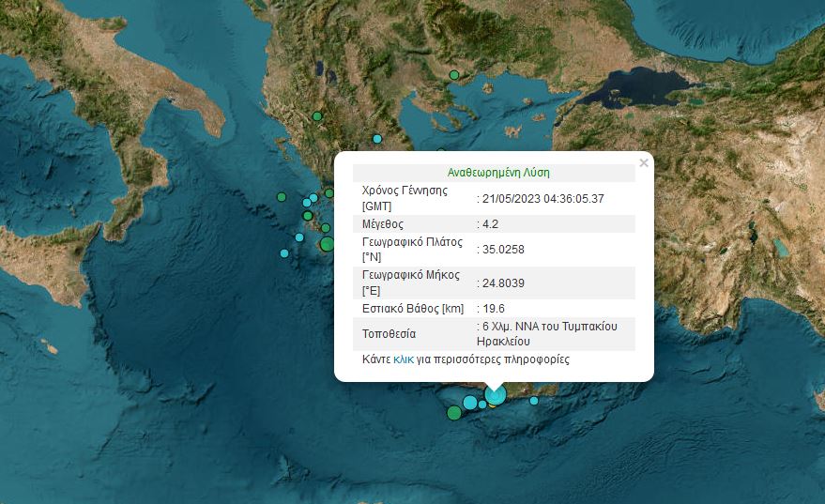Select the westernmost green marker in the Ionian Sea
Viewport: 825px width, 504px height.
[281, 197]
